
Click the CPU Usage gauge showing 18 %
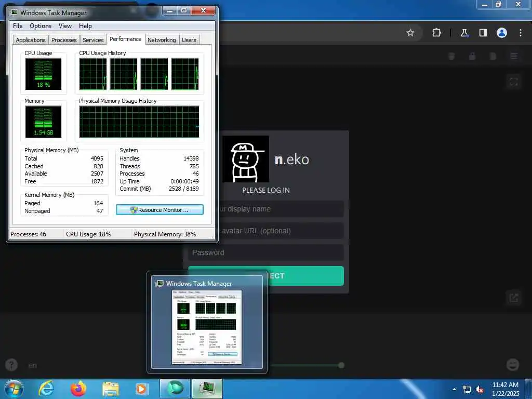[x=44, y=74]
